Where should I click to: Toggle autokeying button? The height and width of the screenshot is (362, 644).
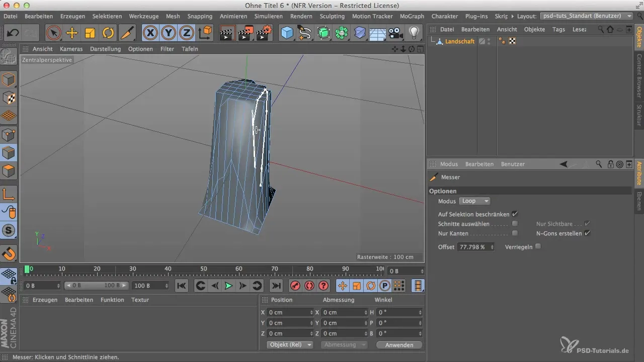pyautogui.click(x=309, y=286)
